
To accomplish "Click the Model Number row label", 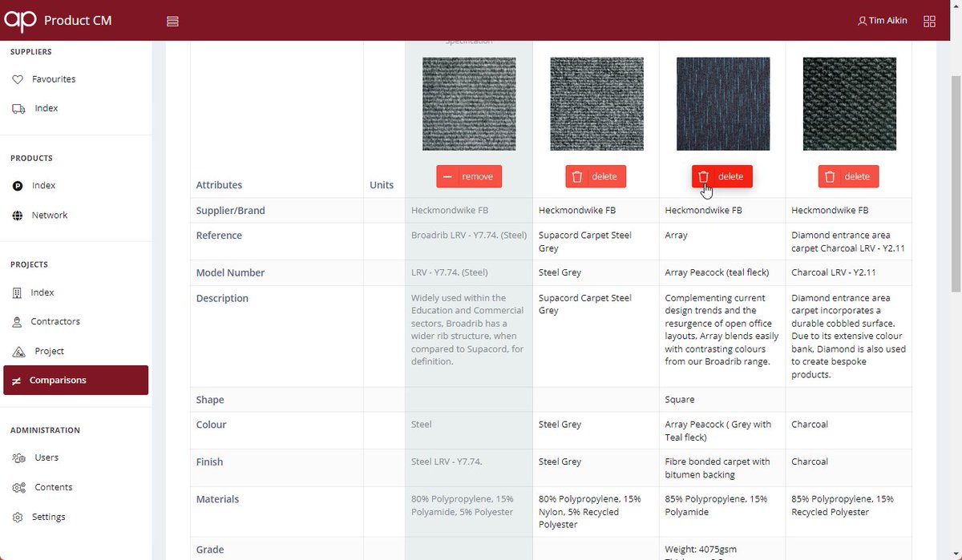I will tap(230, 272).
